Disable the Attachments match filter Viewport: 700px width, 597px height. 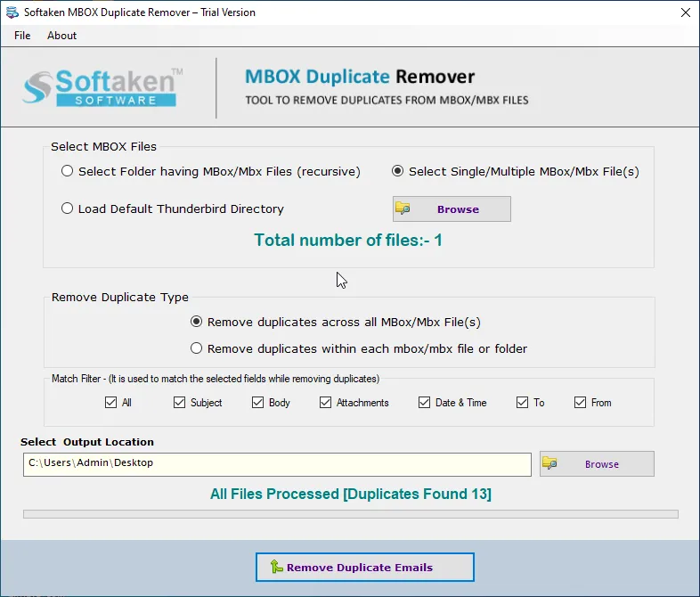click(x=326, y=403)
